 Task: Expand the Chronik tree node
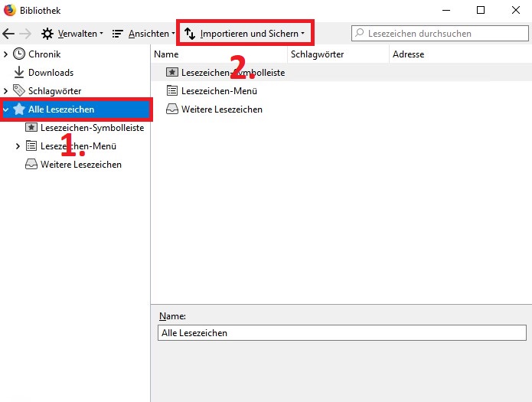(x=6, y=54)
